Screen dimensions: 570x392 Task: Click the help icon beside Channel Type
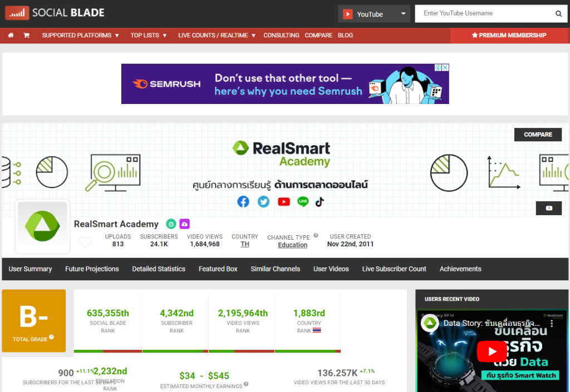[316, 236]
